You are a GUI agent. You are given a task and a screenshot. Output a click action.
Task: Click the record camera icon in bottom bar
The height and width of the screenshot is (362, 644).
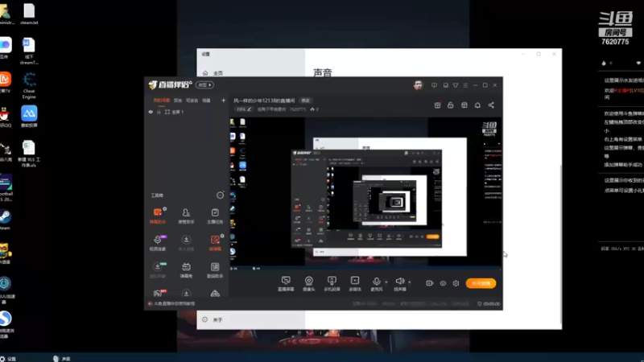[x=430, y=283]
